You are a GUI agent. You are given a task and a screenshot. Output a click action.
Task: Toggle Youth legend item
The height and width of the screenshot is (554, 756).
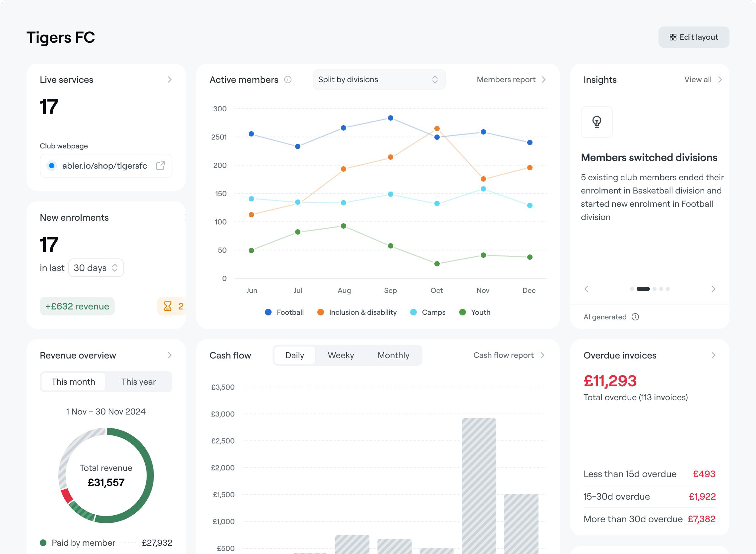pyautogui.click(x=474, y=312)
